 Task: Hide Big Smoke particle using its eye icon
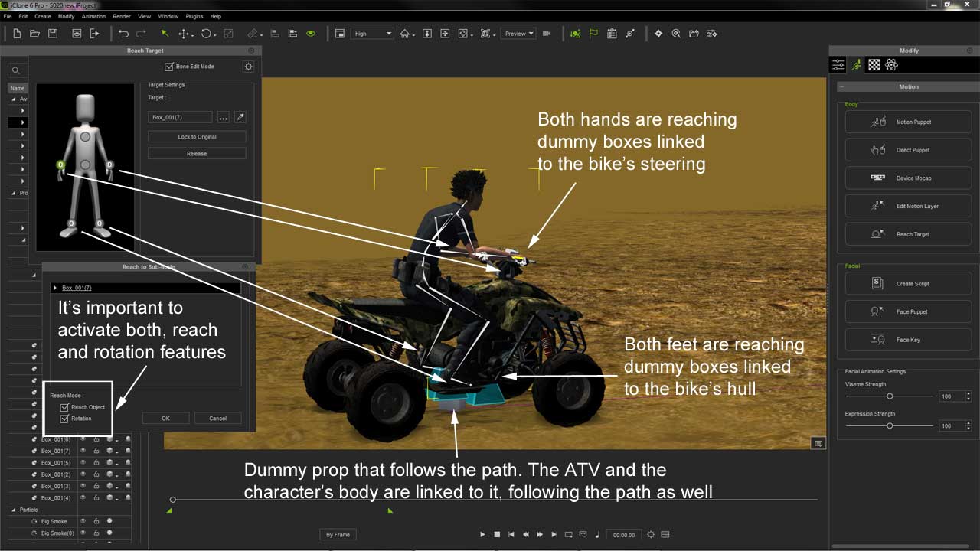pyautogui.click(x=83, y=522)
